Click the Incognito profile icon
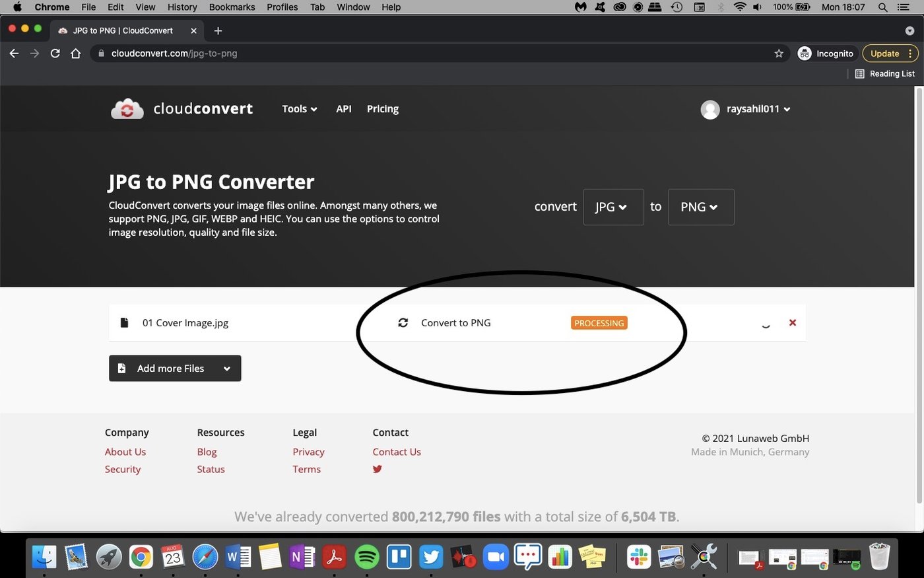The height and width of the screenshot is (578, 924). click(805, 54)
